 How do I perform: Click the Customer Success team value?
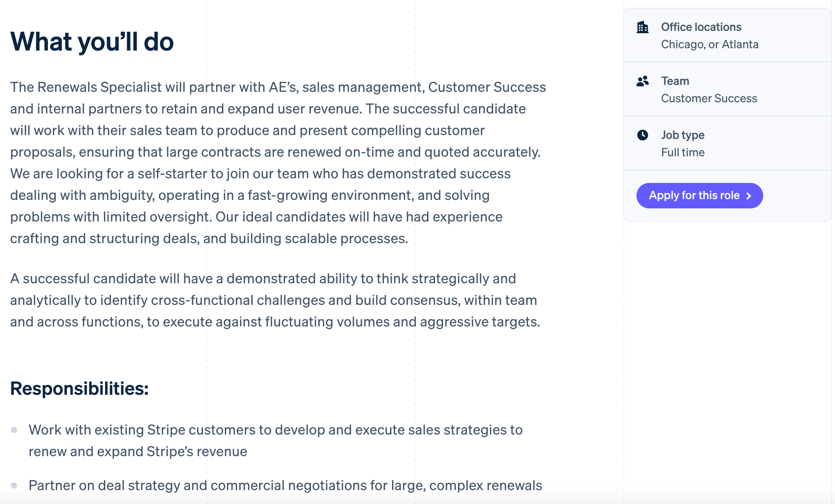[709, 98]
